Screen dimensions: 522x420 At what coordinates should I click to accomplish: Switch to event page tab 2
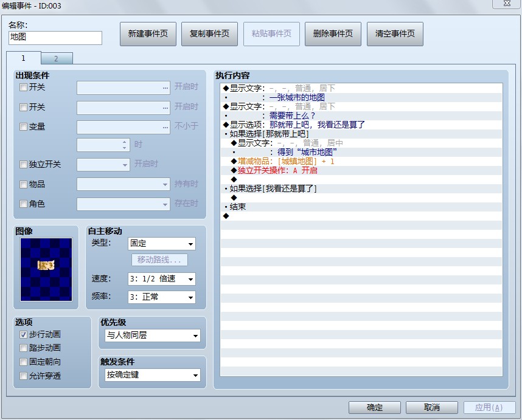(56, 58)
